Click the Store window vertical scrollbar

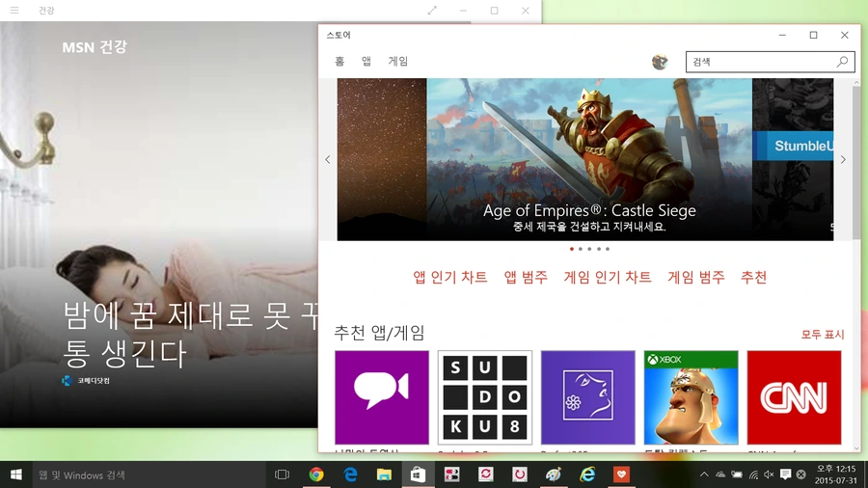pos(856,163)
